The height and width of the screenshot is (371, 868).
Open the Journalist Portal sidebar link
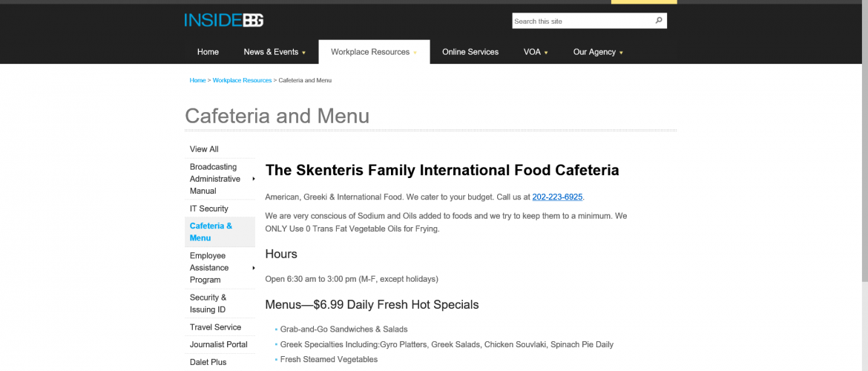tap(220, 344)
